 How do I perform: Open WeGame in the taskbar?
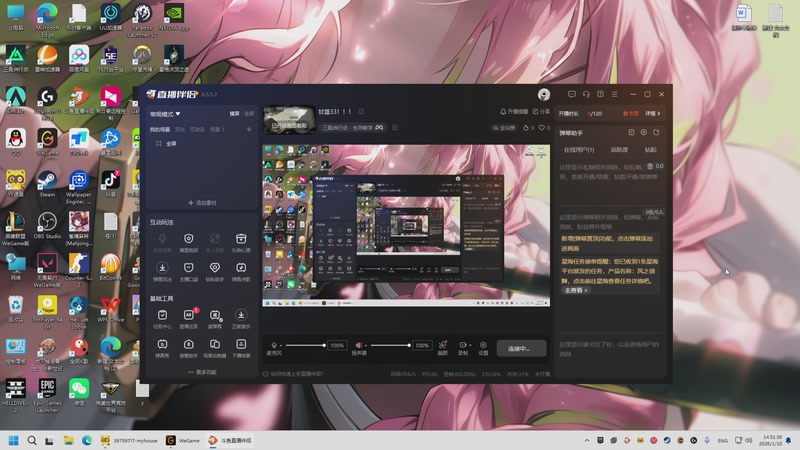point(183,440)
